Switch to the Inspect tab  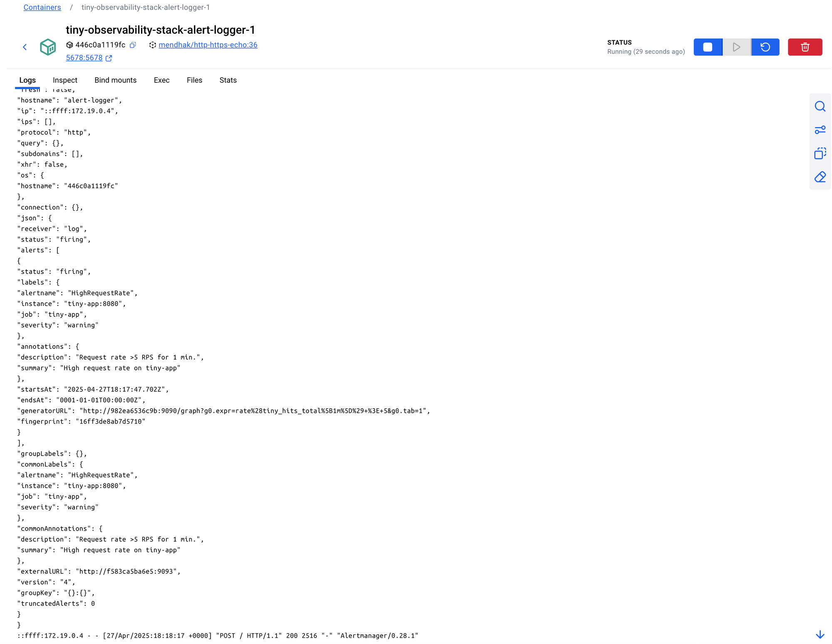coord(65,80)
